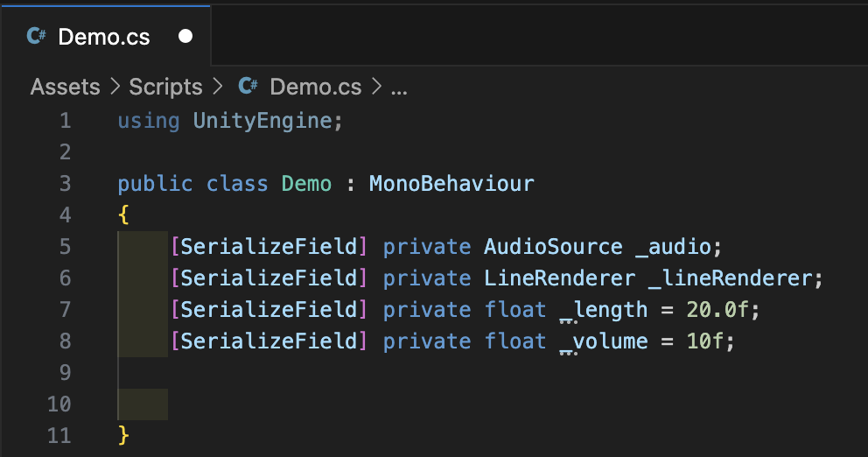868x457 pixels.
Task: Click the chevron after Scripts in the breadcrumb
Action: [217, 87]
